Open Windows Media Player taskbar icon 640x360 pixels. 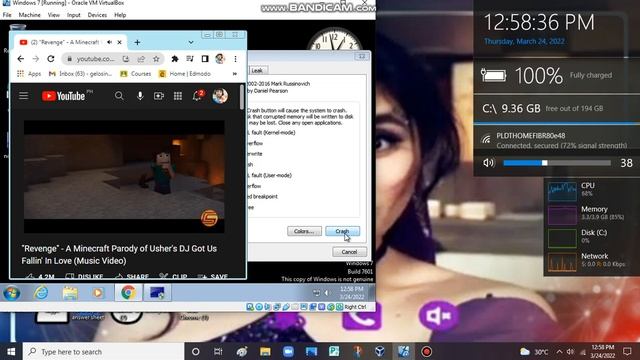98,293
